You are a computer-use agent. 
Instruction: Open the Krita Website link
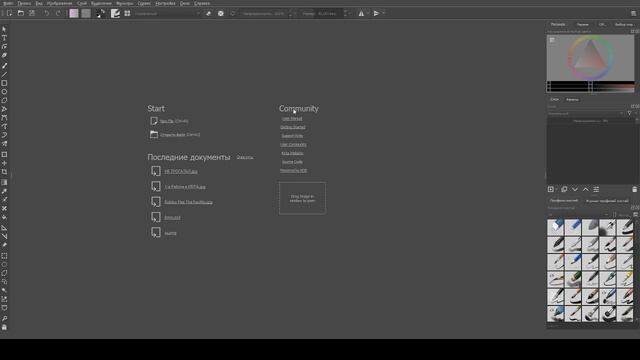click(292, 153)
